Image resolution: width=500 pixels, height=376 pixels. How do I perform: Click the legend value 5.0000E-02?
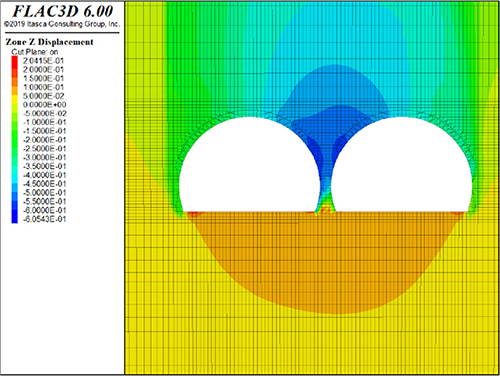(x=43, y=96)
